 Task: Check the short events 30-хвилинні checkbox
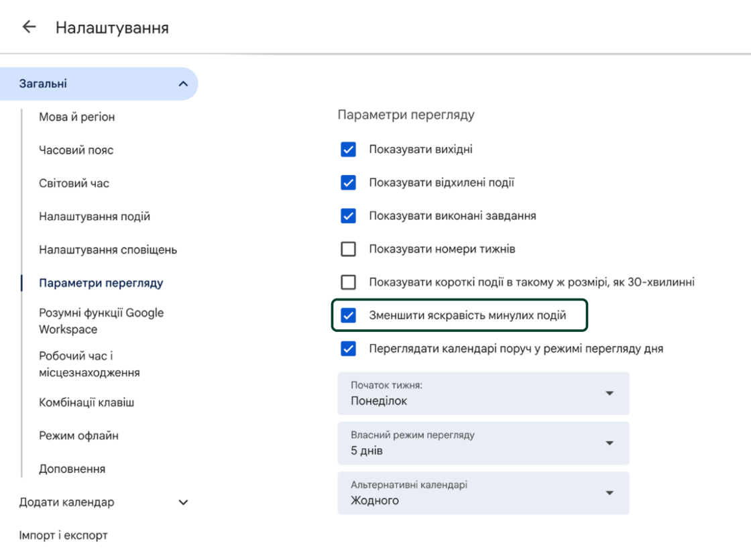348,282
